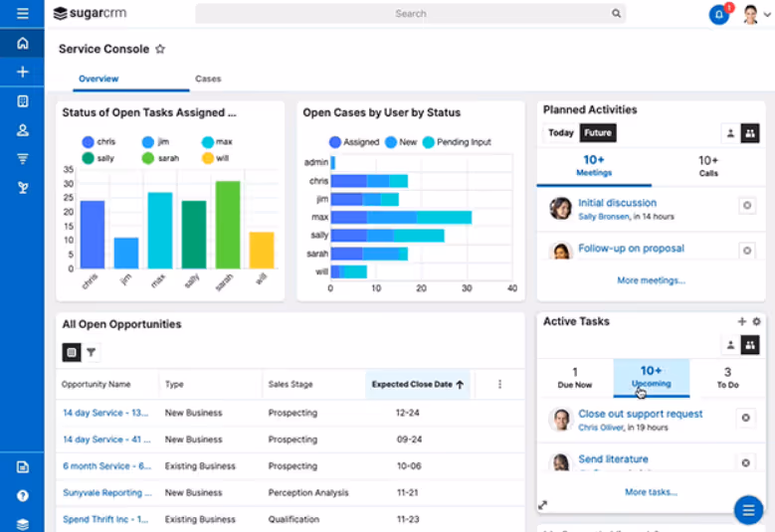Open the plant-shaped sidebar icon

click(22, 188)
